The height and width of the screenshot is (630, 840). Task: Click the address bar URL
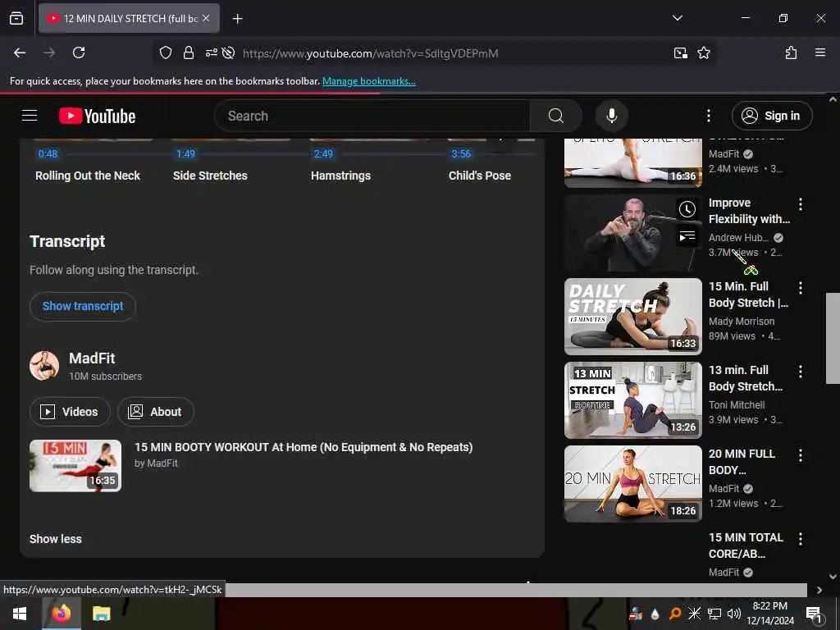pos(370,53)
